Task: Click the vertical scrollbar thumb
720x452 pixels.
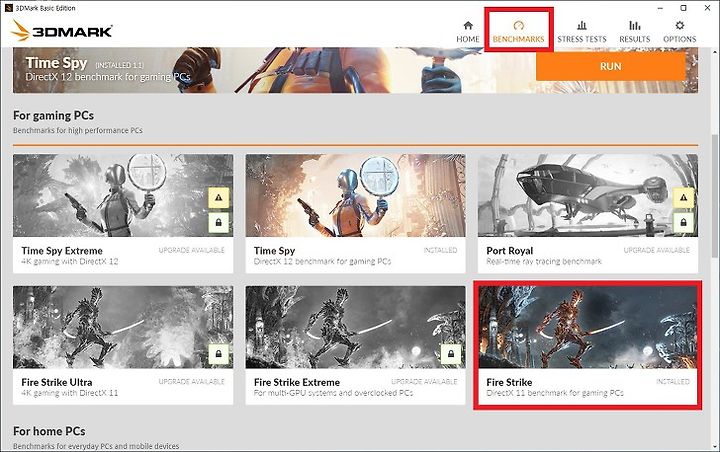Action: [x=715, y=198]
